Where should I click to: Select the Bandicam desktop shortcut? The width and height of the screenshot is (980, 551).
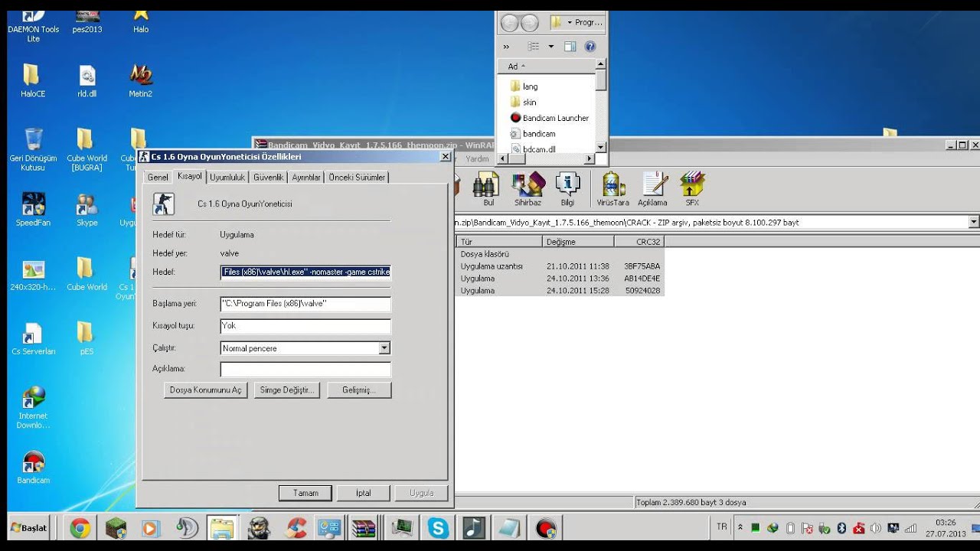coord(33,468)
